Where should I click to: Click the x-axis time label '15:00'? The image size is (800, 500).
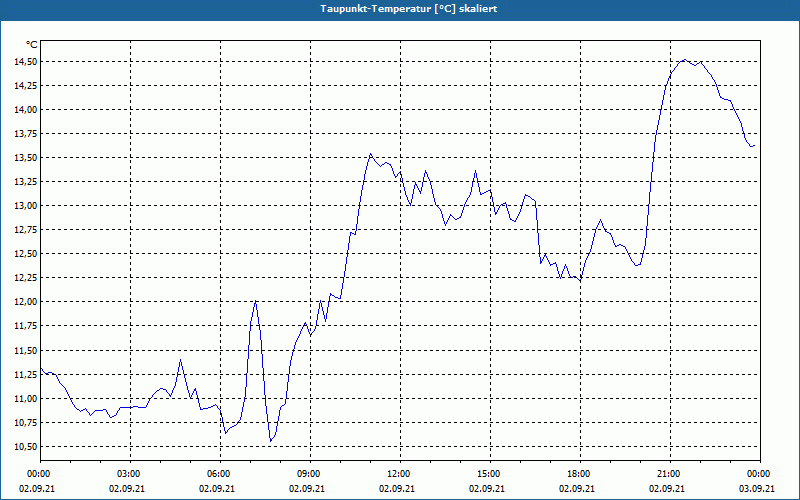click(x=490, y=474)
